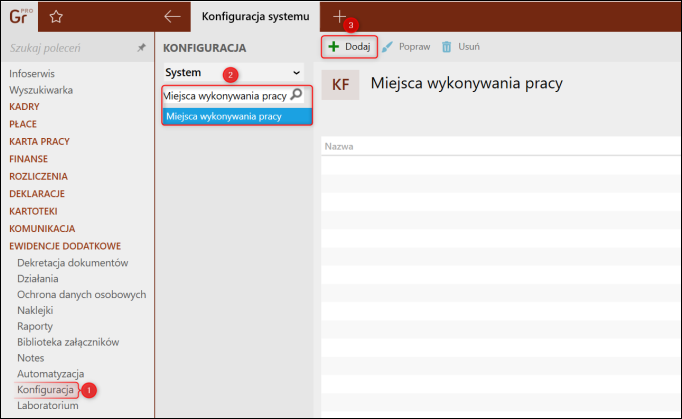Click the Gr PRO application logo

point(20,17)
